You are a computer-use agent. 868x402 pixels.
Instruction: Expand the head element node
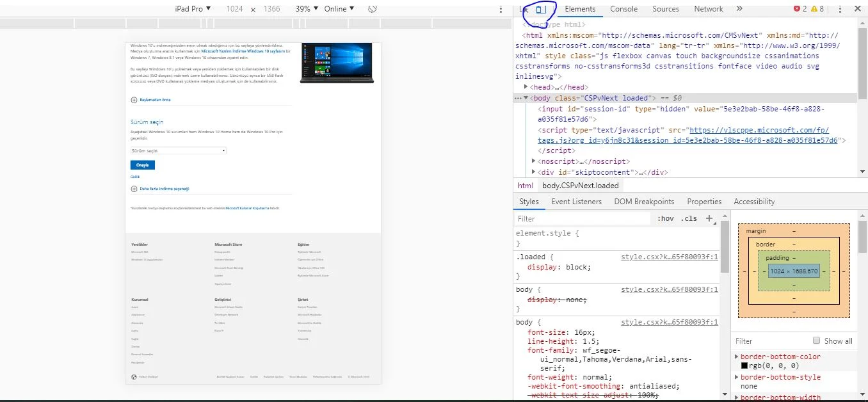pos(526,87)
